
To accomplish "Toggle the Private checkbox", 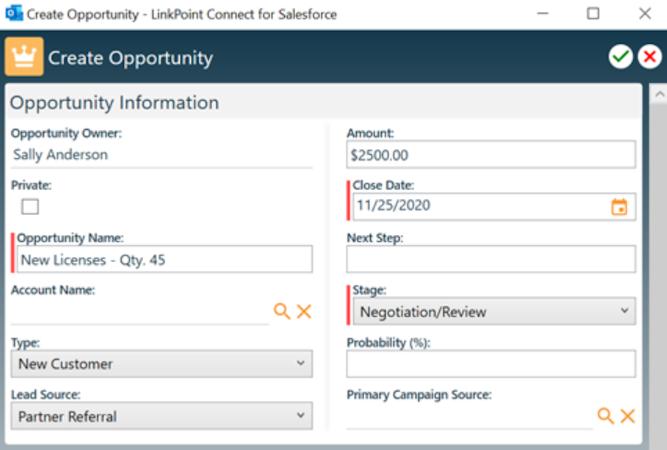I will (30, 207).
